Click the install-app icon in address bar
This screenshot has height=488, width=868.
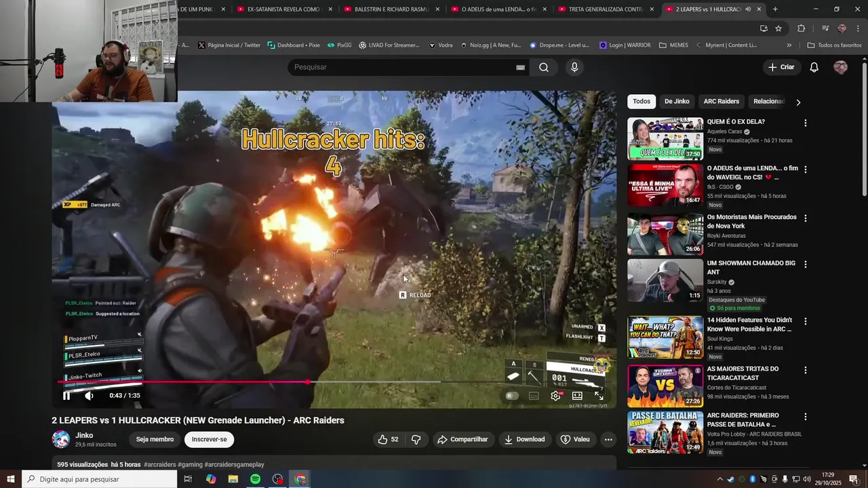pos(764,28)
